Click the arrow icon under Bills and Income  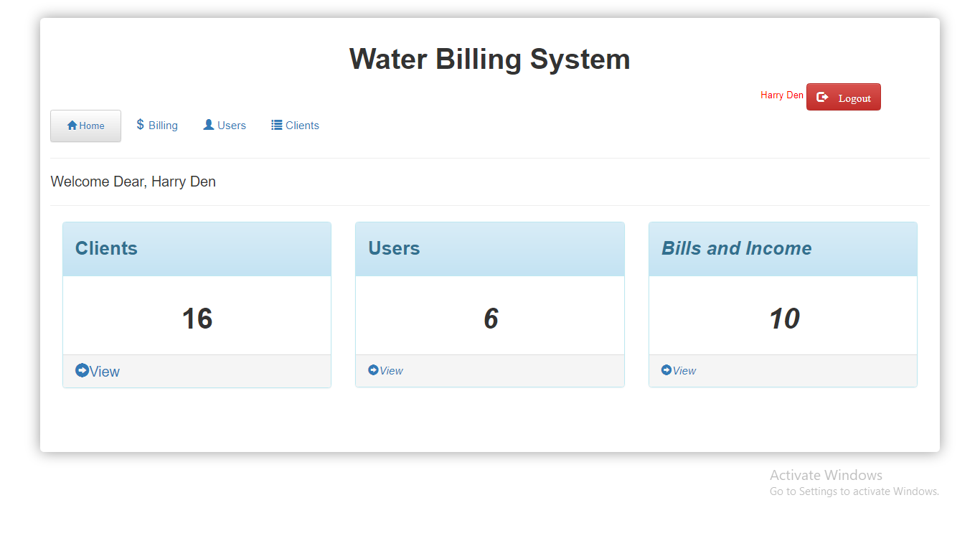point(667,370)
